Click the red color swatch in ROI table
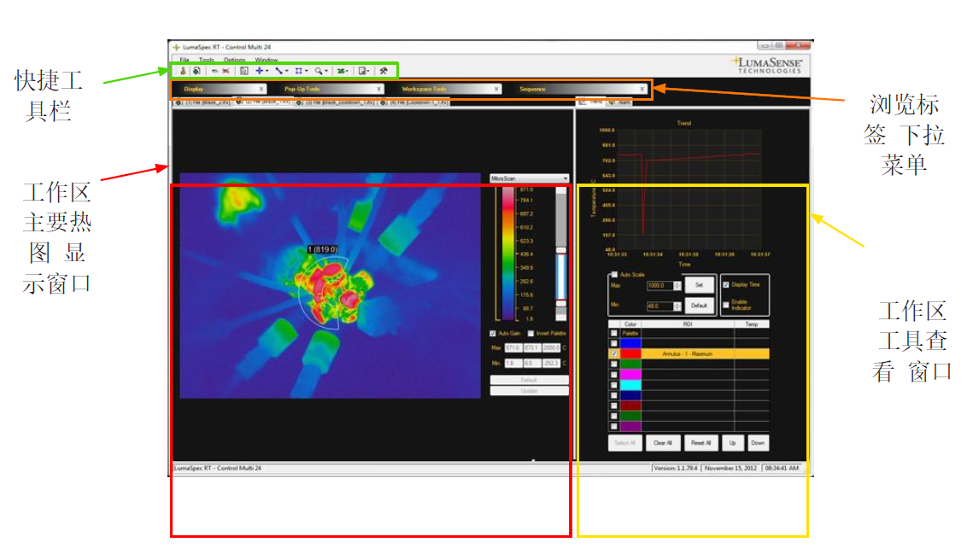 coord(630,353)
